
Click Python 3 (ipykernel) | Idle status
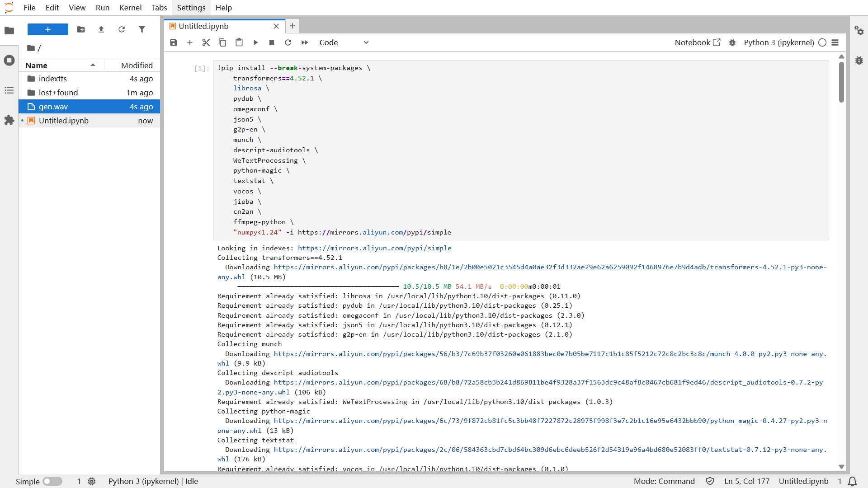[x=153, y=481]
